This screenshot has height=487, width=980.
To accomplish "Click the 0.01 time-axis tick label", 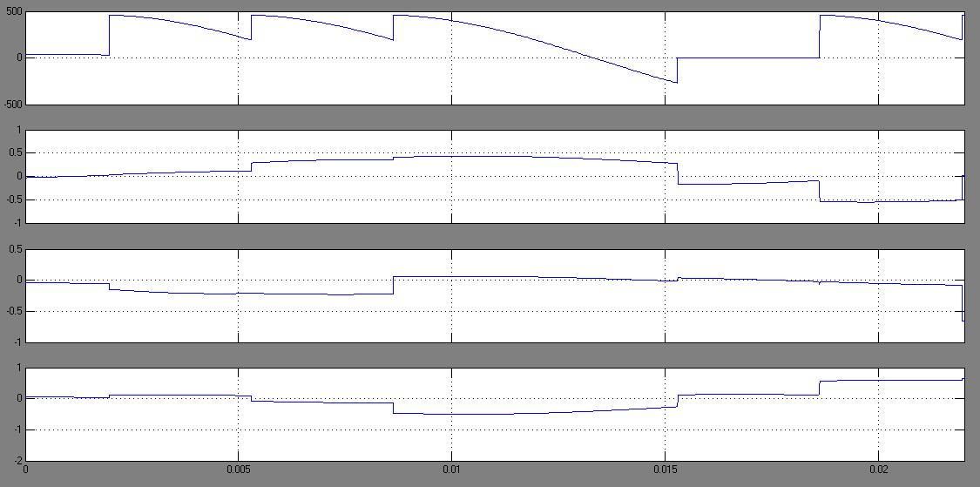I will pos(451,469).
